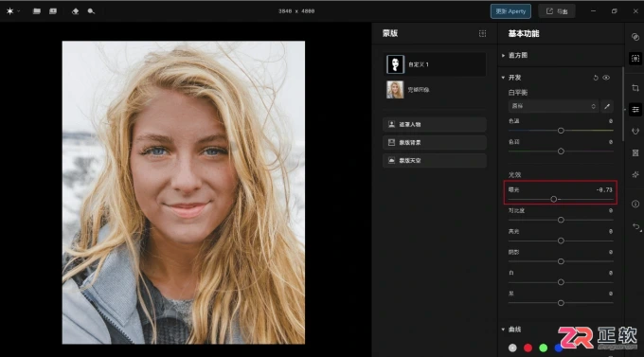Click the 基本功能 panel scrollbar
This screenshot has width=644, height=357.
click(x=623, y=105)
